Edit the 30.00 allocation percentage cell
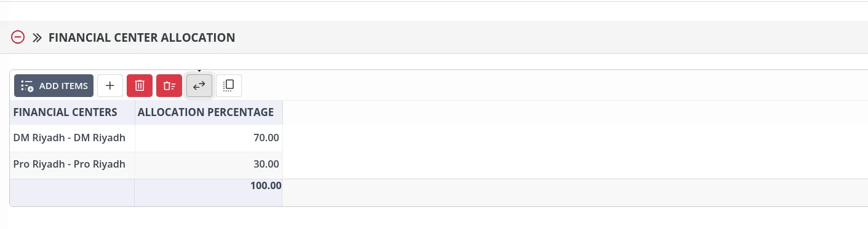The width and height of the screenshot is (868, 229). point(209,165)
